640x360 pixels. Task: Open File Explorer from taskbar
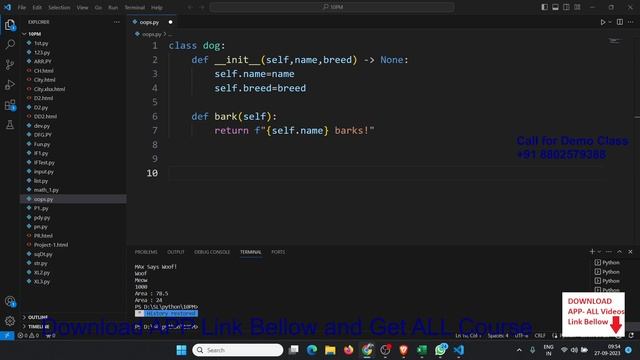pos(330,350)
